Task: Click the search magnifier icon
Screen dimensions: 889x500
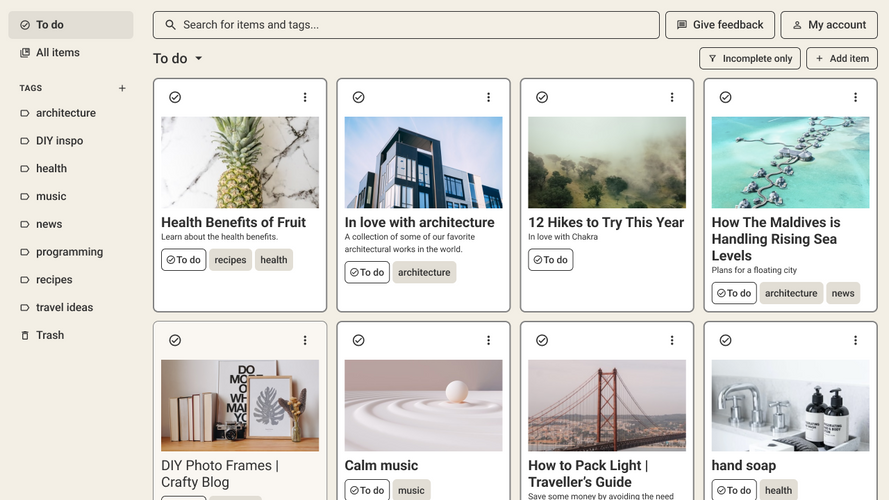Action: (x=170, y=25)
